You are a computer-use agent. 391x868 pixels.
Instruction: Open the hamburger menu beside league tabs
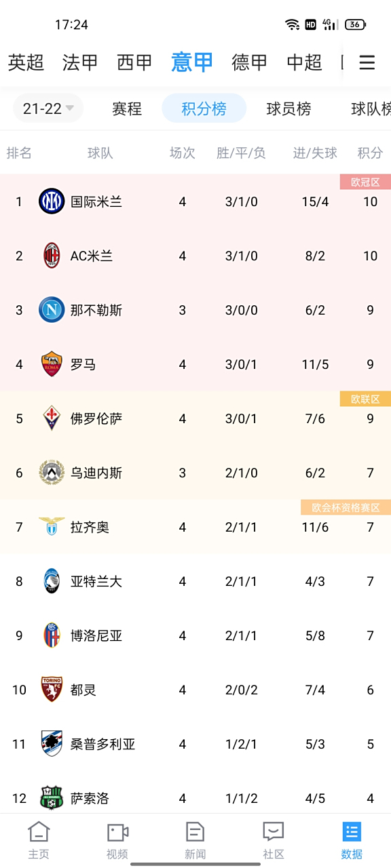click(x=367, y=62)
